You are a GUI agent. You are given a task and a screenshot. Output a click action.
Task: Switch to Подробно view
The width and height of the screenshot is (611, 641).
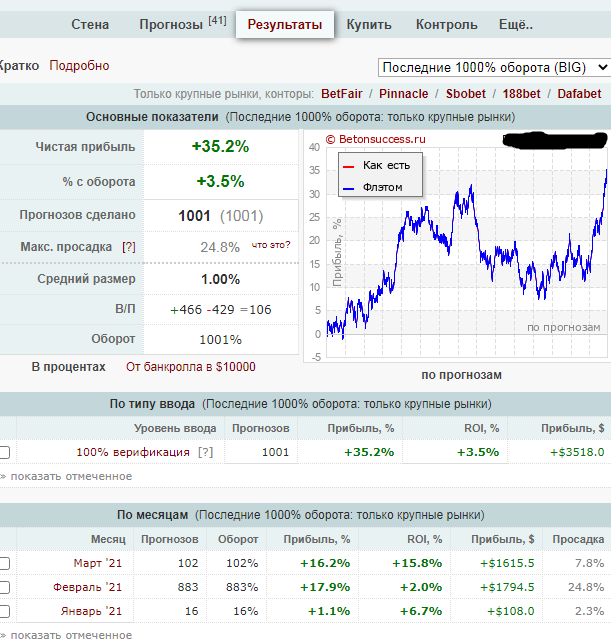79,66
